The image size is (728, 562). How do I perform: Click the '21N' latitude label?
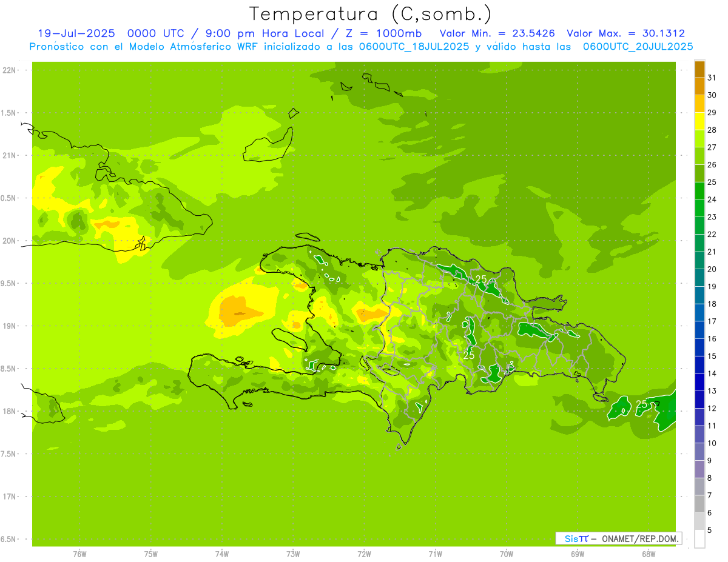click(x=8, y=155)
